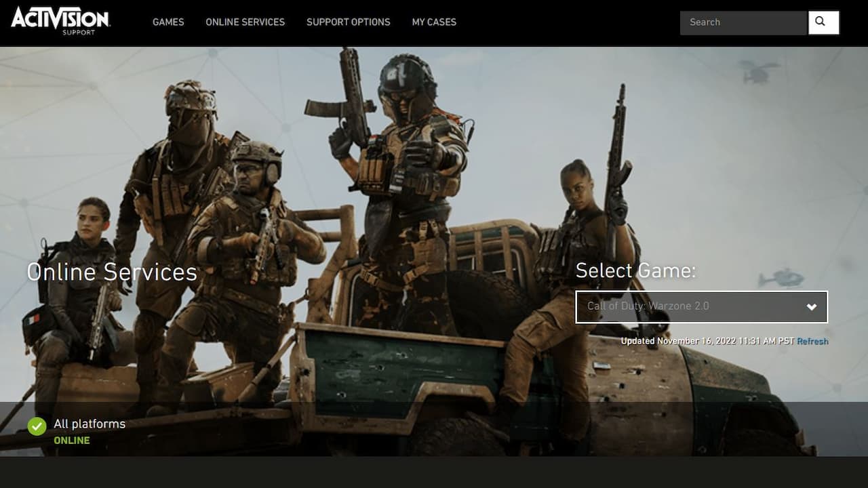Click the chevron on the game selector
868x488 pixels.
click(811, 306)
